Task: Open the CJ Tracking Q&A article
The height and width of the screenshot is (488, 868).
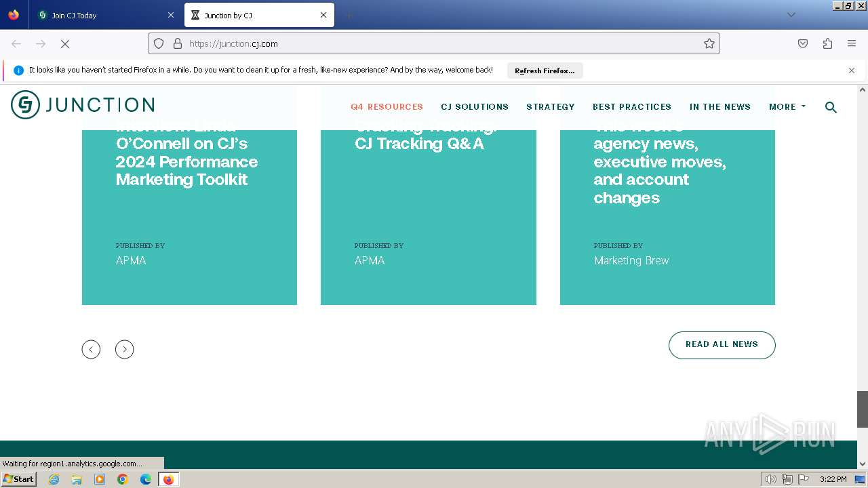Action: click(426, 136)
